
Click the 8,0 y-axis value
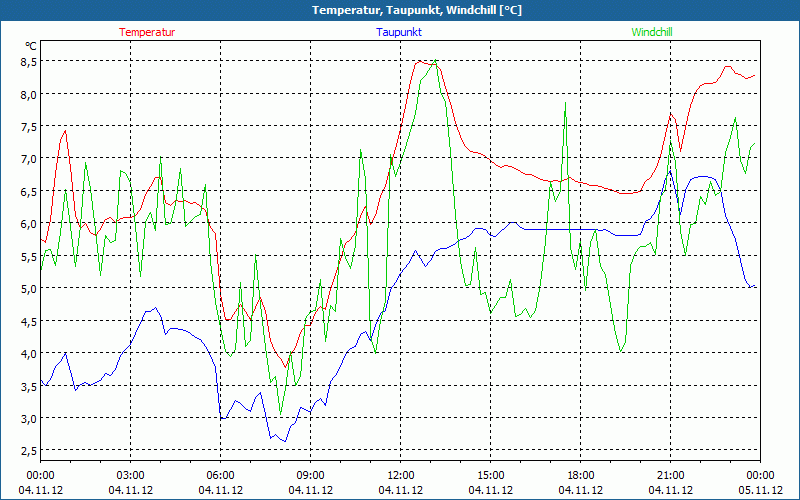[x=30, y=94]
